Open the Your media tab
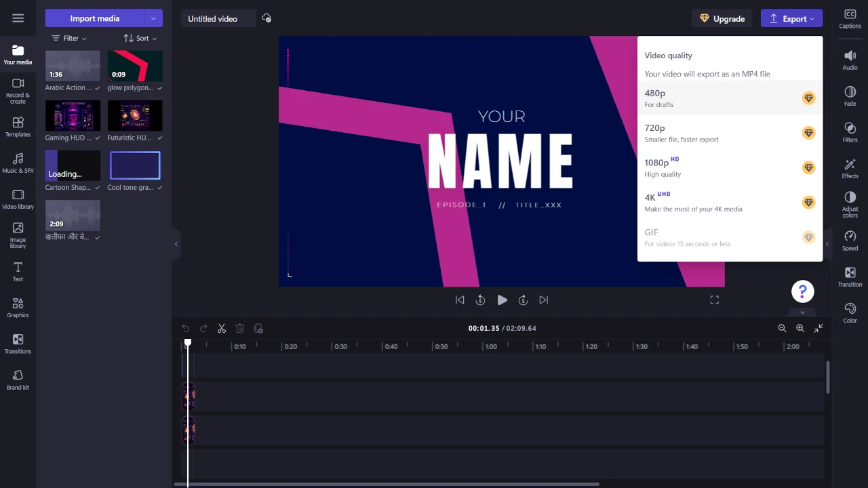 click(18, 55)
